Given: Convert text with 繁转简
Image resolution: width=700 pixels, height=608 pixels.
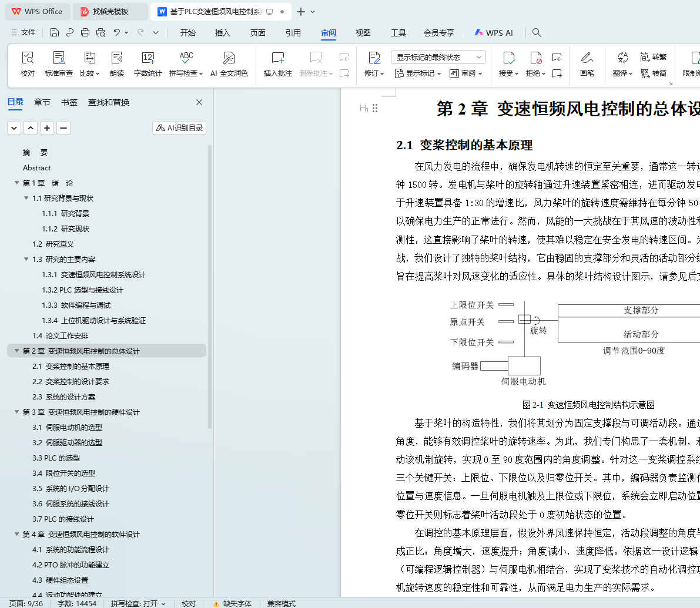Looking at the screenshot, I should pyautogui.click(x=653, y=73).
